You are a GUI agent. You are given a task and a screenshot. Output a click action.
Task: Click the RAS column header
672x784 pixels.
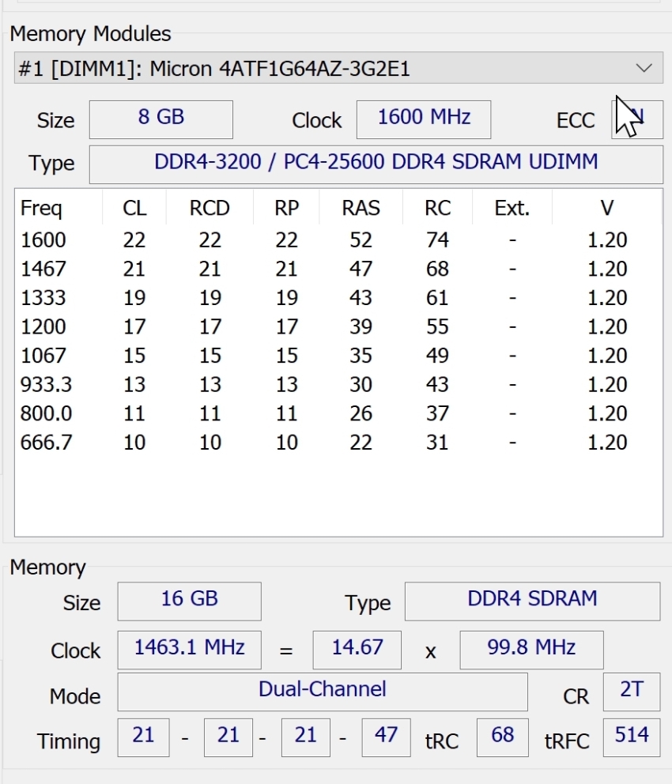click(x=361, y=208)
